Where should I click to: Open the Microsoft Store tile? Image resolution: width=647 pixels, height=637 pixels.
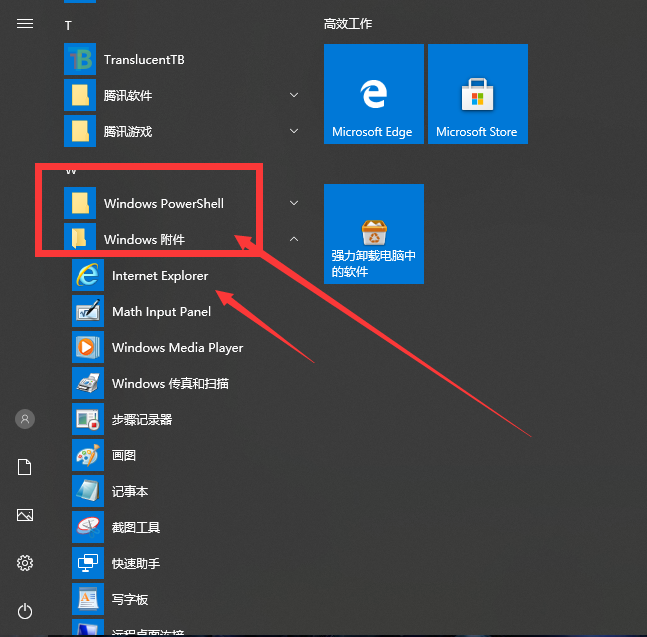[x=477, y=94]
